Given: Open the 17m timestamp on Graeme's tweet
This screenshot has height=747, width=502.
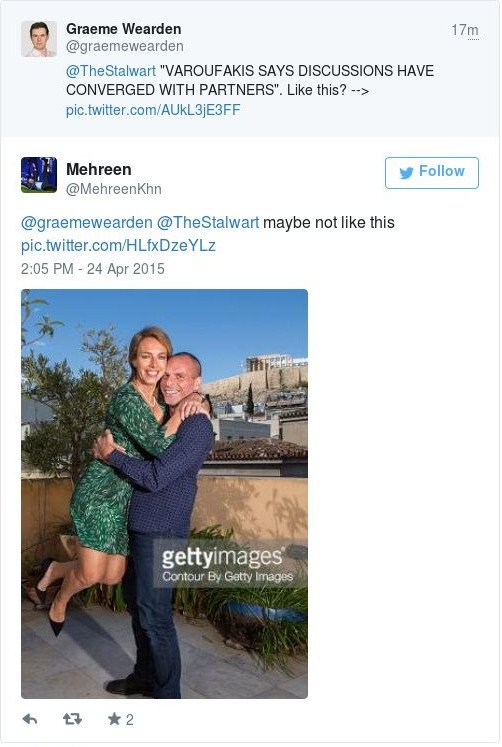Looking at the screenshot, I should (465, 30).
